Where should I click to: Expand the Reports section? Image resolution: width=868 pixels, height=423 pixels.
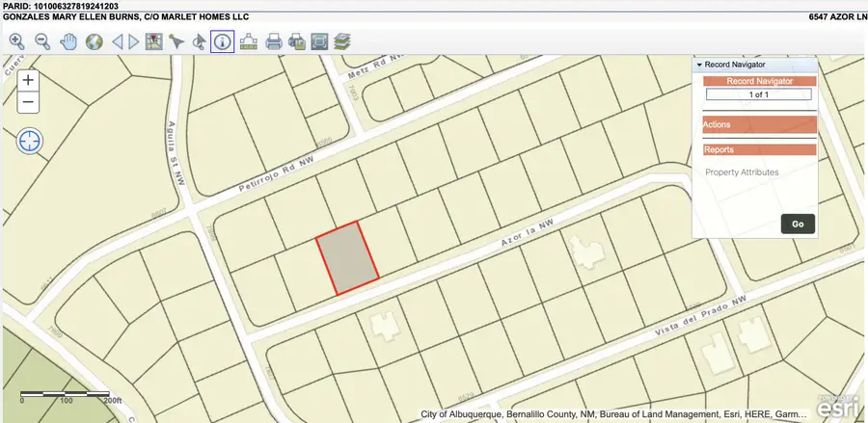tap(758, 149)
